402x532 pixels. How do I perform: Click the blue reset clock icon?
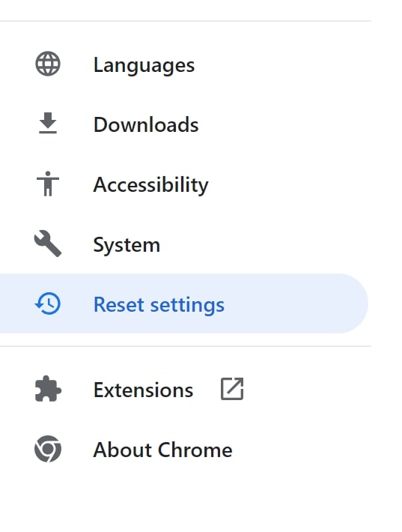pyautogui.click(x=48, y=303)
